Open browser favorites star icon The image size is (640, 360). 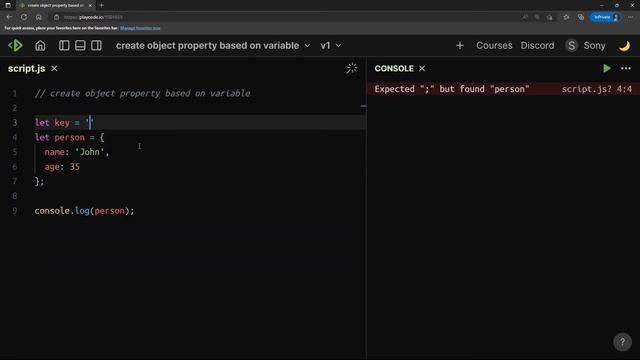click(x=566, y=17)
